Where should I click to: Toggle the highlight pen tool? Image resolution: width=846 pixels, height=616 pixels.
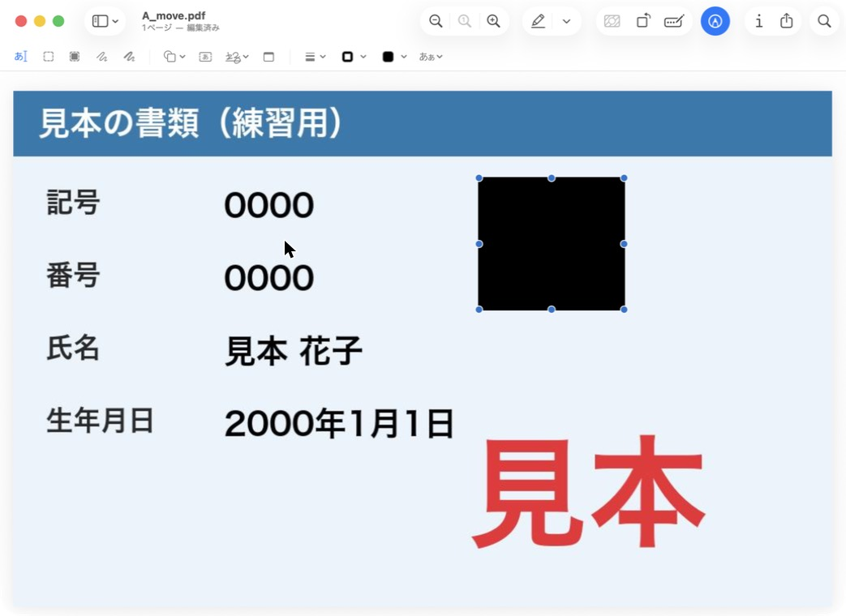click(538, 21)
